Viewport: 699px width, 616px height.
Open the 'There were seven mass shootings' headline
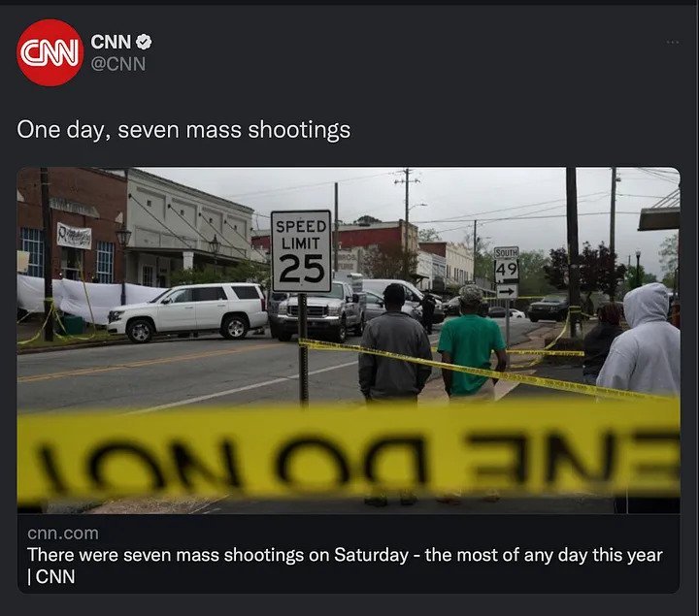345,555
